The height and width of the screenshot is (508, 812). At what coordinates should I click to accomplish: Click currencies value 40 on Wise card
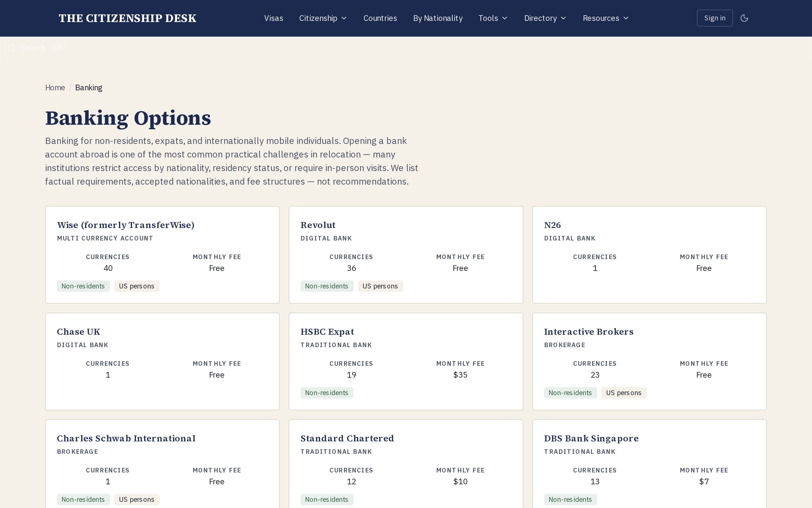click(108, 268)
